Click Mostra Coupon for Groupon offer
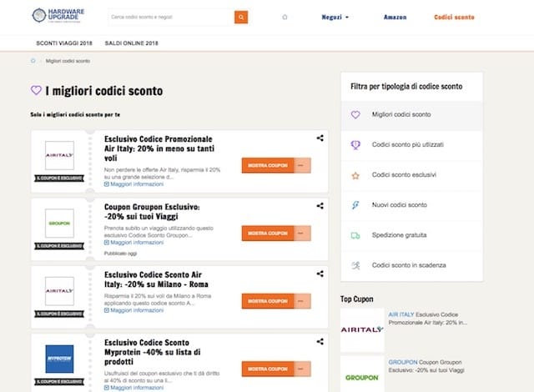Screen dimensions: 534x392 click(267, 233)
